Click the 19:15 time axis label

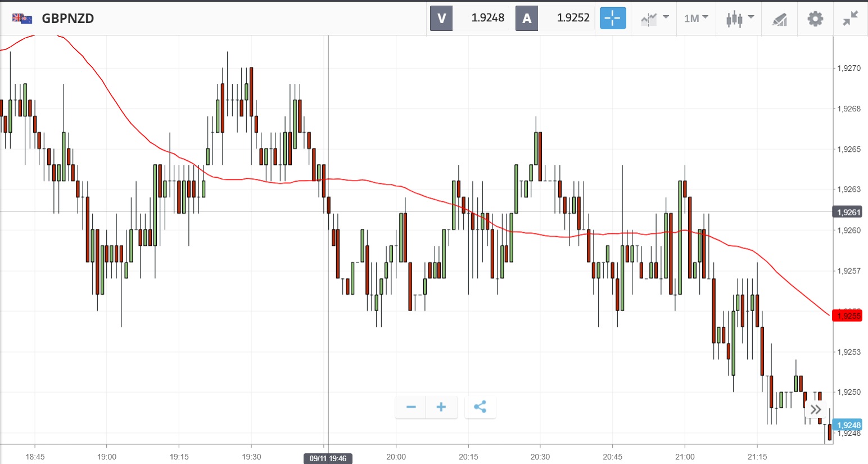tap(179, 457)
